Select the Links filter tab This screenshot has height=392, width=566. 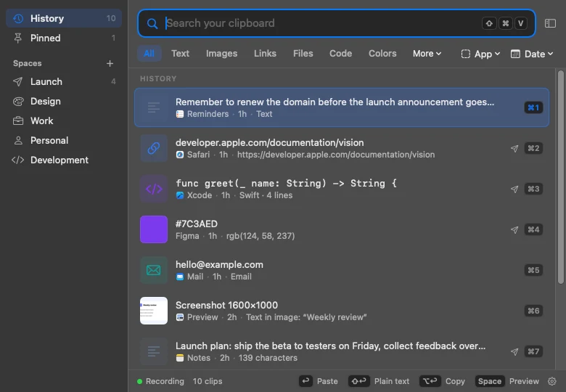click(x=265, y=54)
